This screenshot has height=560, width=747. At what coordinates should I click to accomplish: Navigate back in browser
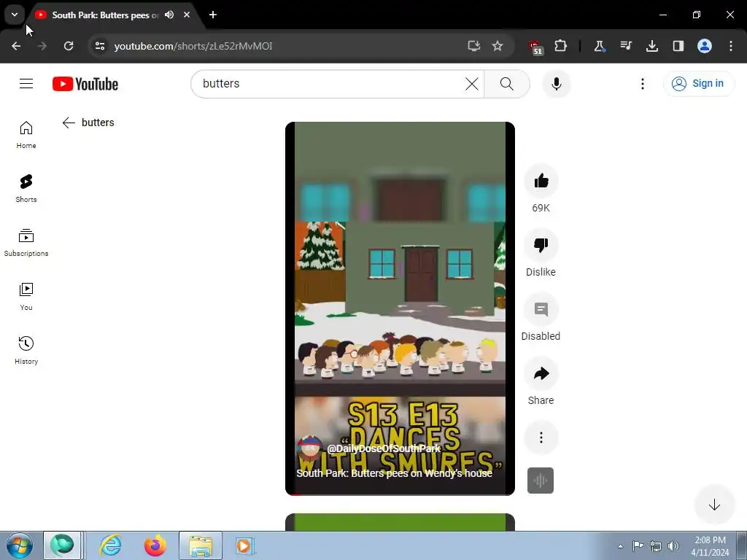tap(16, 46)
